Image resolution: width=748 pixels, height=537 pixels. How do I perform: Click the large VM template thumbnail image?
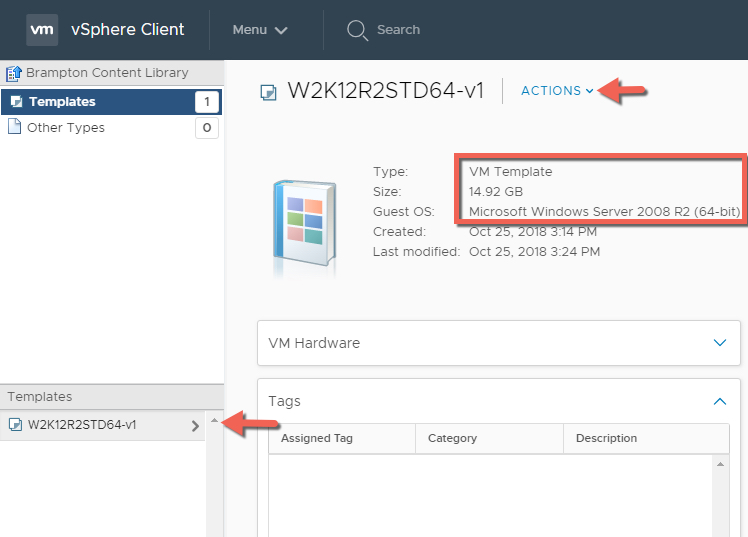302,228
